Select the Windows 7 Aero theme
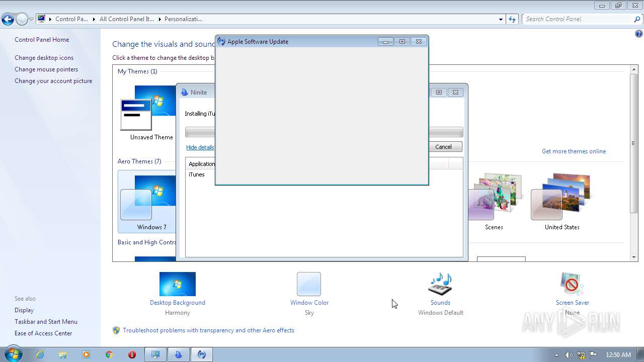 [148, 202]
